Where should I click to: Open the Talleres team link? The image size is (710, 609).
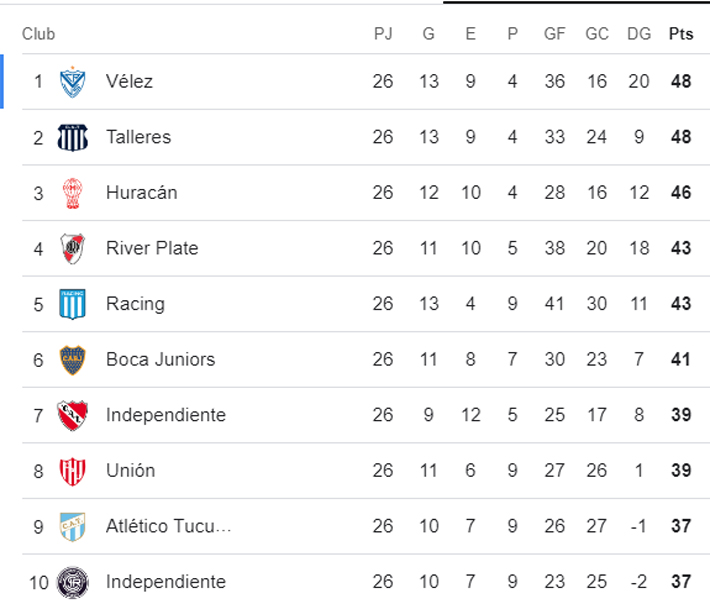138,137
